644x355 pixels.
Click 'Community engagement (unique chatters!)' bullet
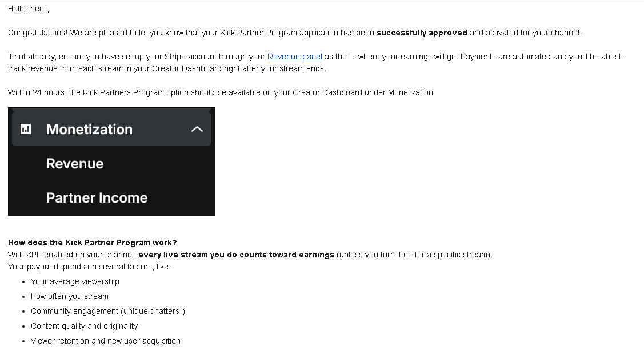point(108,311)
